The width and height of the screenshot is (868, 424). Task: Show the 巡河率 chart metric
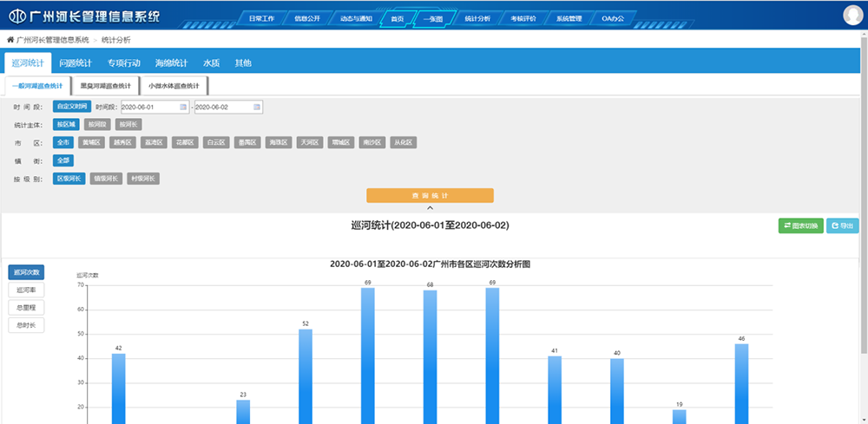(x=24, y=290)
